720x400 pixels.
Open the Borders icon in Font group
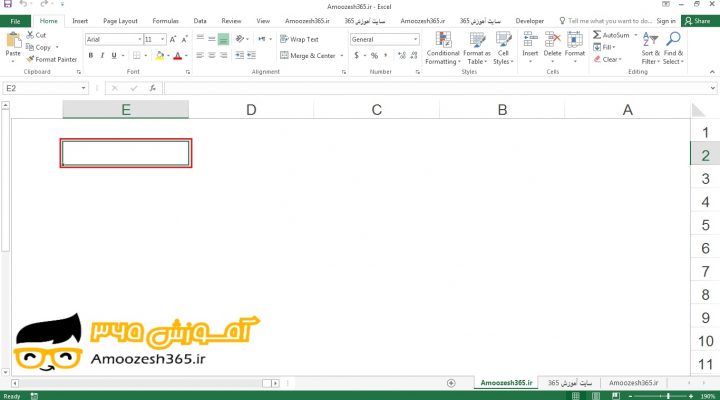(136, 56)
